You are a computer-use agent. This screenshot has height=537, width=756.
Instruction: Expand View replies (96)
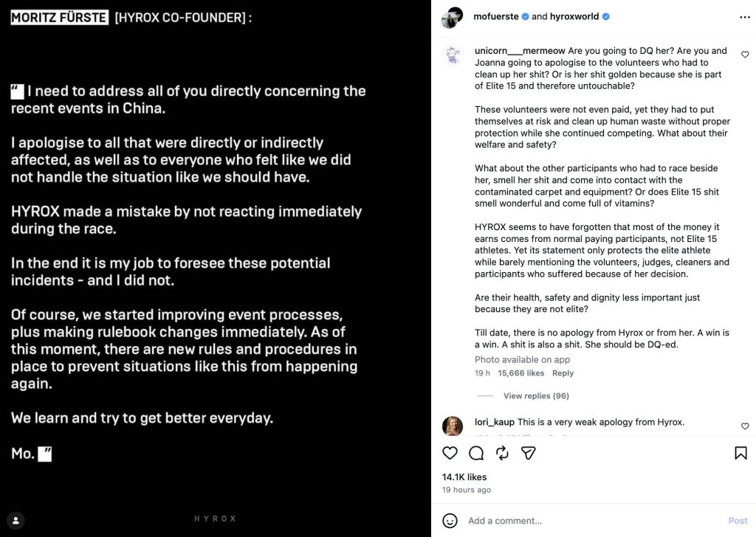(536, 396)
